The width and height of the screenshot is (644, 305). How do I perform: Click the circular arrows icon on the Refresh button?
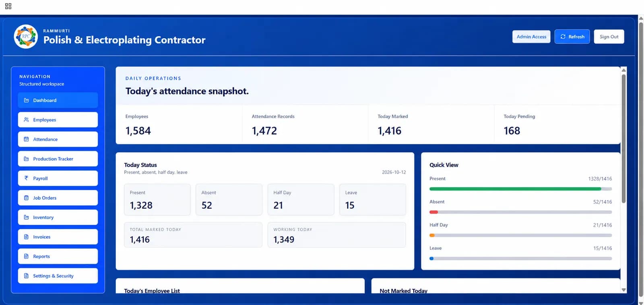click(x=563, y=37)
